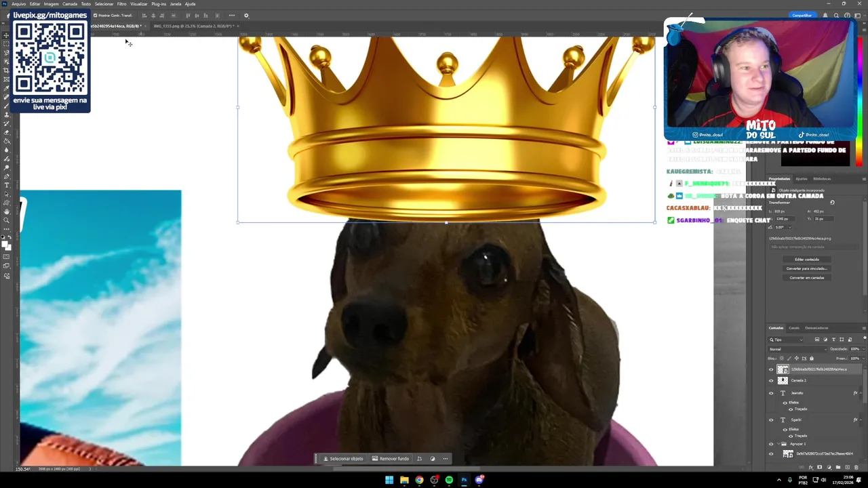Hide the Camada 2 layer

(x=771, y=380)
